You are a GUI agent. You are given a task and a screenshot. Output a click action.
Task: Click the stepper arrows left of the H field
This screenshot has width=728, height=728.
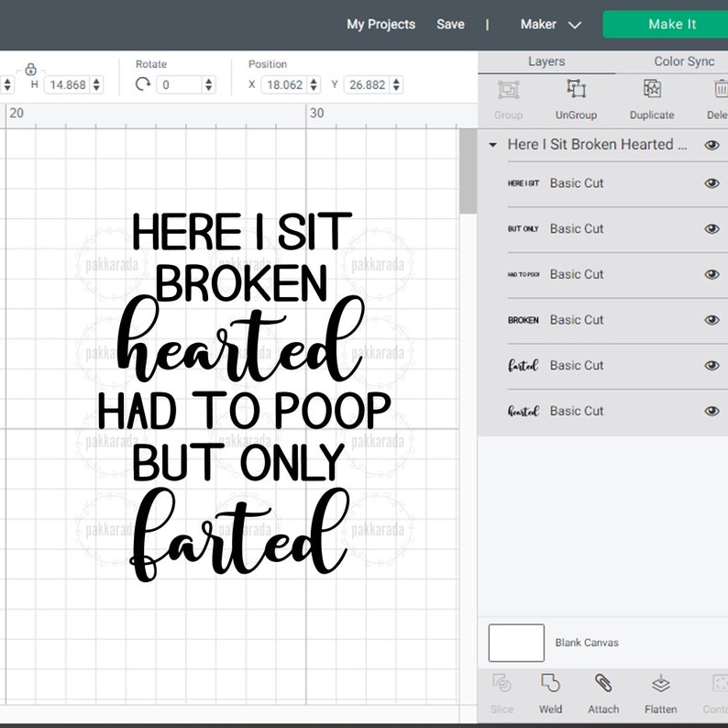(7, 84)
